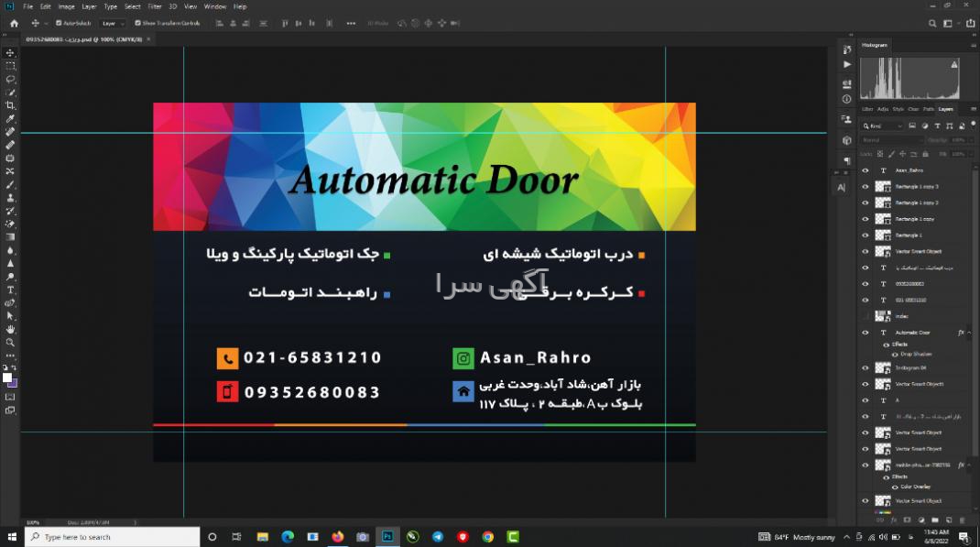
Task: Hide the Color Overlay effect
Action: [895, 487]
